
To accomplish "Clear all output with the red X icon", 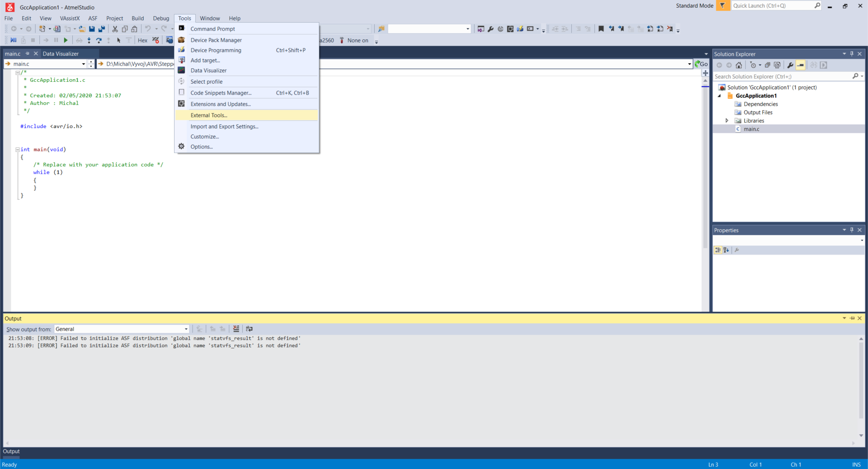I will (236, 329).
